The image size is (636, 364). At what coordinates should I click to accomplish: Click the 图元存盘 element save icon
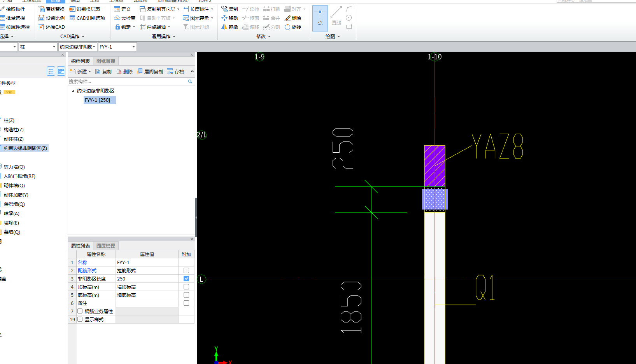click(186, 18)
